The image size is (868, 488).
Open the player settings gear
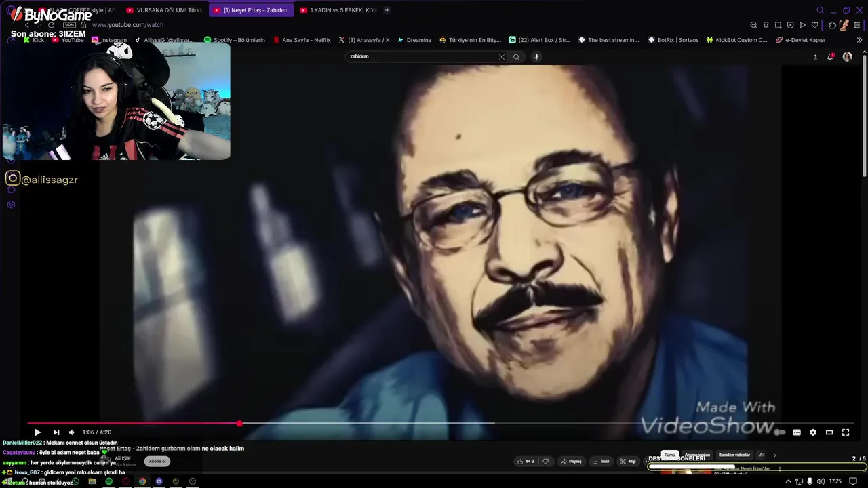point(813,432)
